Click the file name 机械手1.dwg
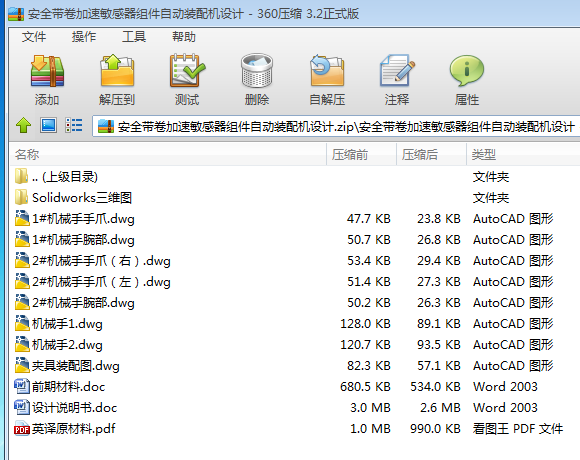 coord(67,324)
